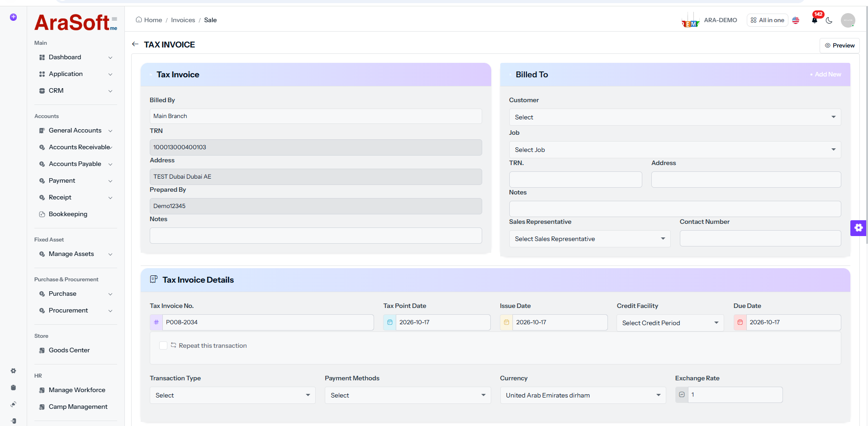Open the Customer dropdown

point(675,117)
